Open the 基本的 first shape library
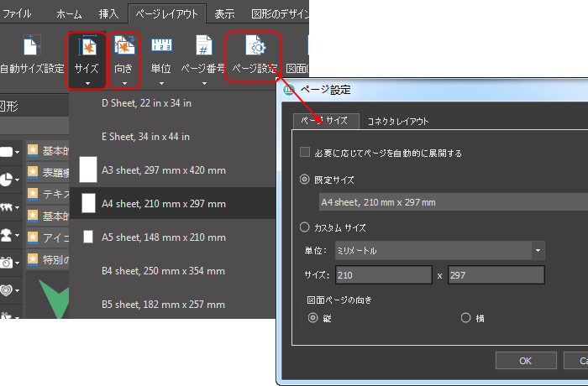The image size is (588, 386). pyautogui.click(x=48, y=151)
